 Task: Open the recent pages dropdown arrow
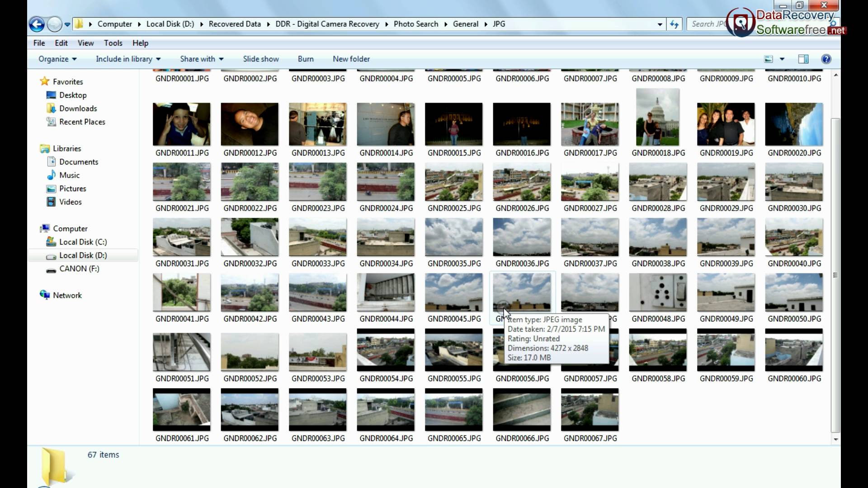(67, 24)
